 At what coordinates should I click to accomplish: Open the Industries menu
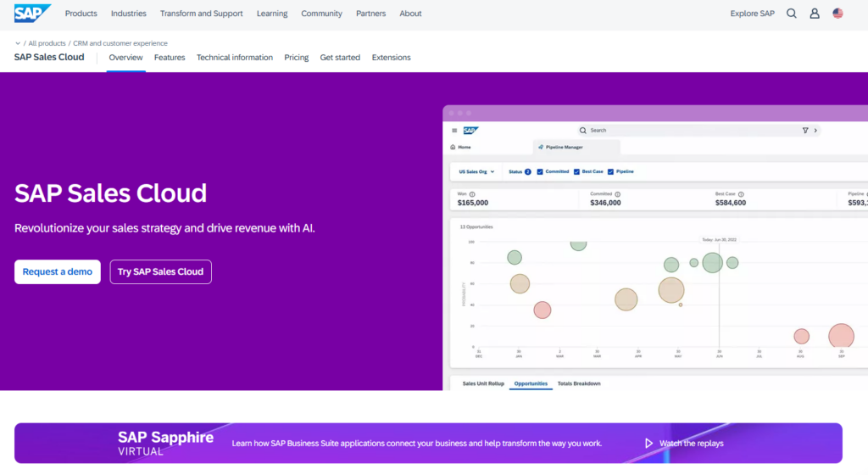tap(129, 14)
